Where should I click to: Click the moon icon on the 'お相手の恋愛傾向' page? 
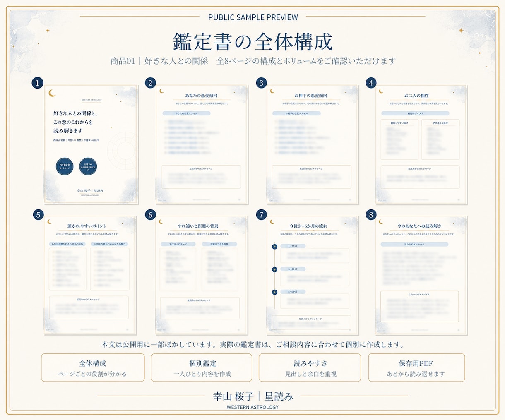(x=272, y=91)
